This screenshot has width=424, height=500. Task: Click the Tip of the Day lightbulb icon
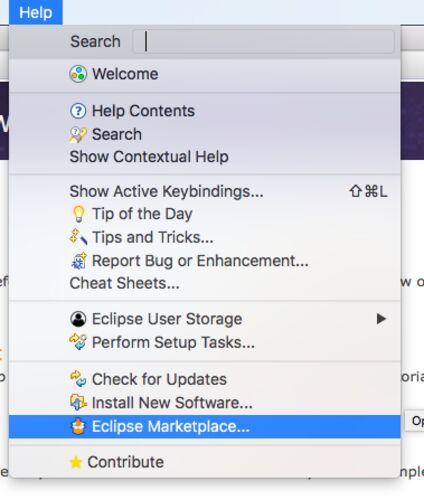pyautogui.click(x=78, y=214)
